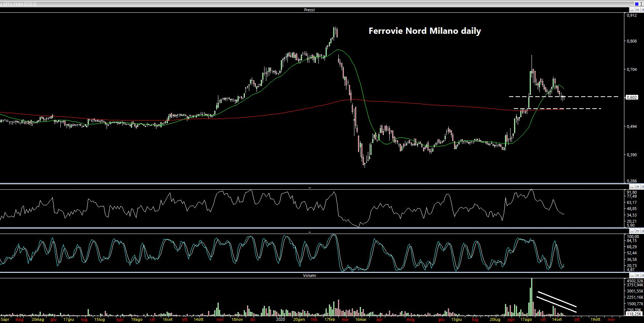Click the 16mar date marker

tap(361, 320)
